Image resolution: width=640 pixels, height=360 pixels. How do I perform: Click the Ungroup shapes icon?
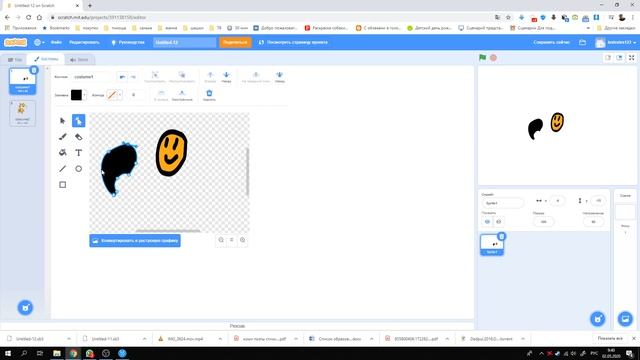tap(182, 76)
